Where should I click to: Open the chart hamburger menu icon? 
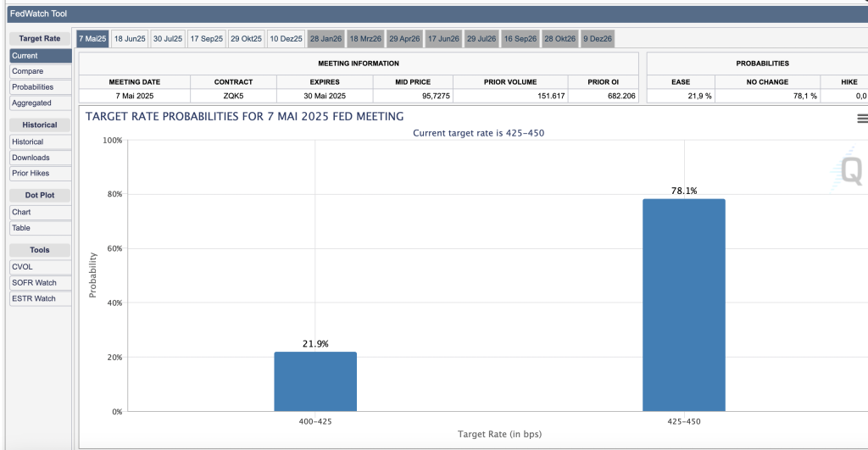pos(862,119)
